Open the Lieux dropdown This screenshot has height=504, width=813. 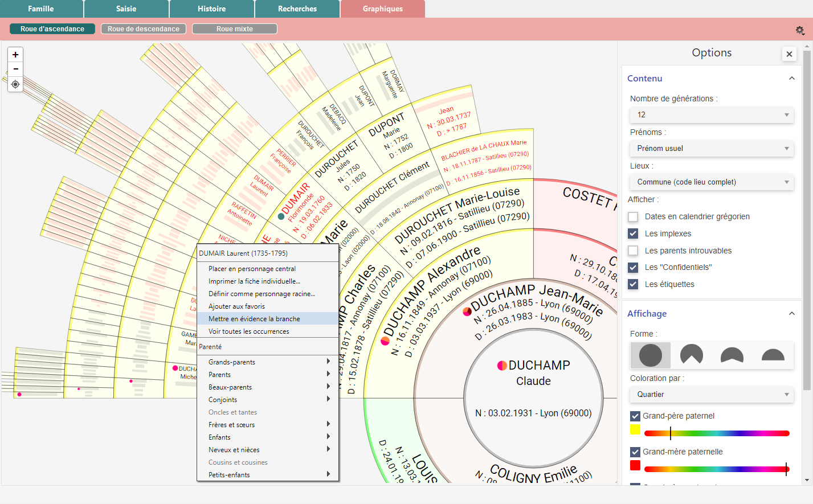[712, 182]
